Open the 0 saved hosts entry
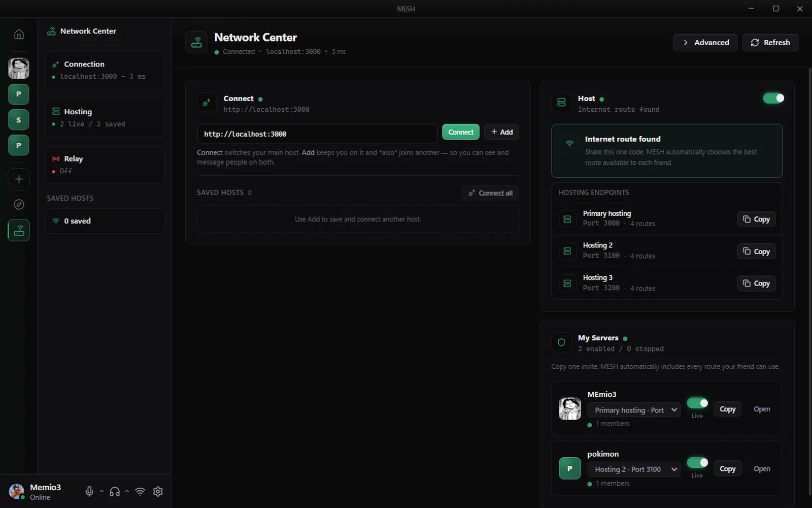 (105, 221)
